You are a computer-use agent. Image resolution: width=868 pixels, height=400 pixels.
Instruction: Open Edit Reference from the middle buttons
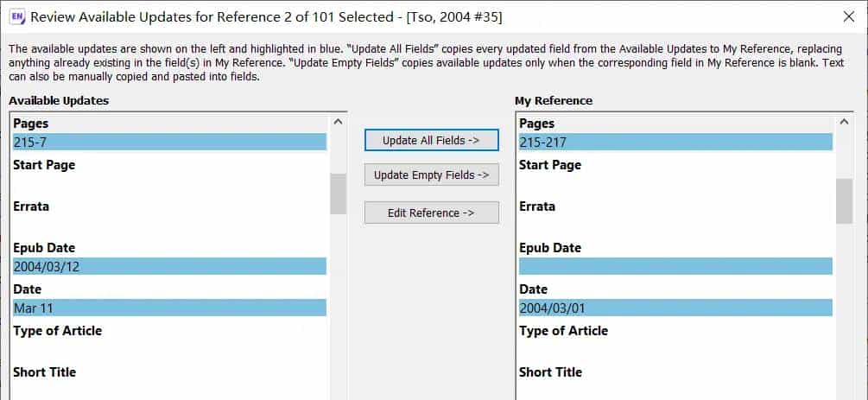pos(431,213)
